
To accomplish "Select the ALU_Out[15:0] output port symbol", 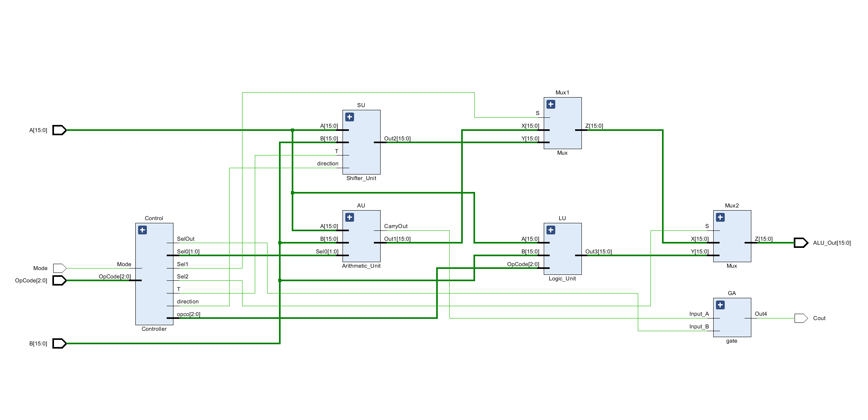I will tap(801, 243).
